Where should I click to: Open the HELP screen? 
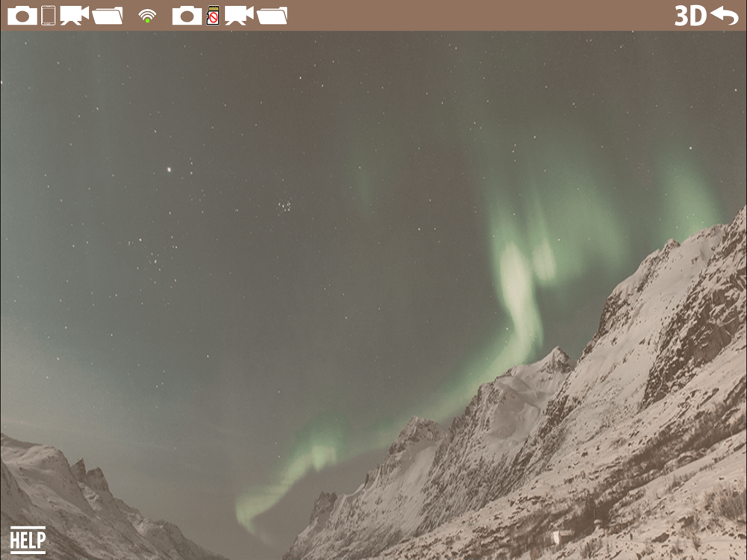point(28,540)
